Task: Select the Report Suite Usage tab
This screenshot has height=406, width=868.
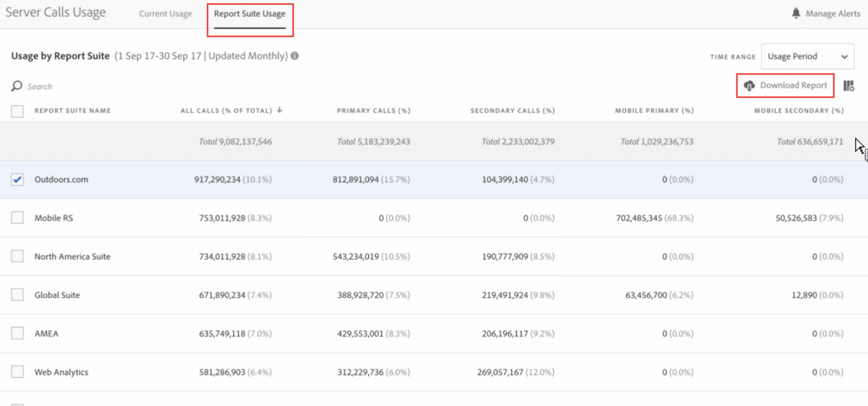Action: 250,14
